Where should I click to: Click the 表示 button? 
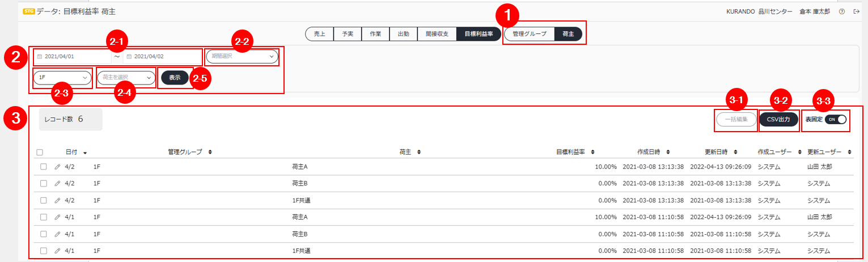(175, 78)
